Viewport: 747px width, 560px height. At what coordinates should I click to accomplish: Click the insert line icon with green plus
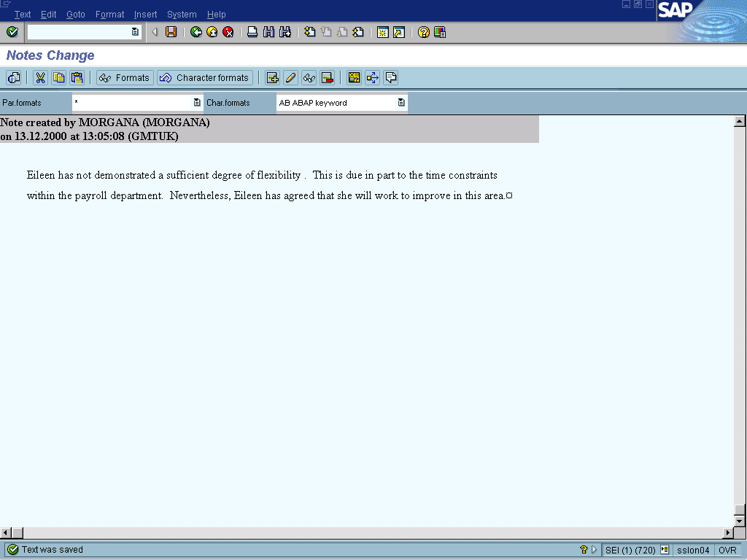[273, 77]
